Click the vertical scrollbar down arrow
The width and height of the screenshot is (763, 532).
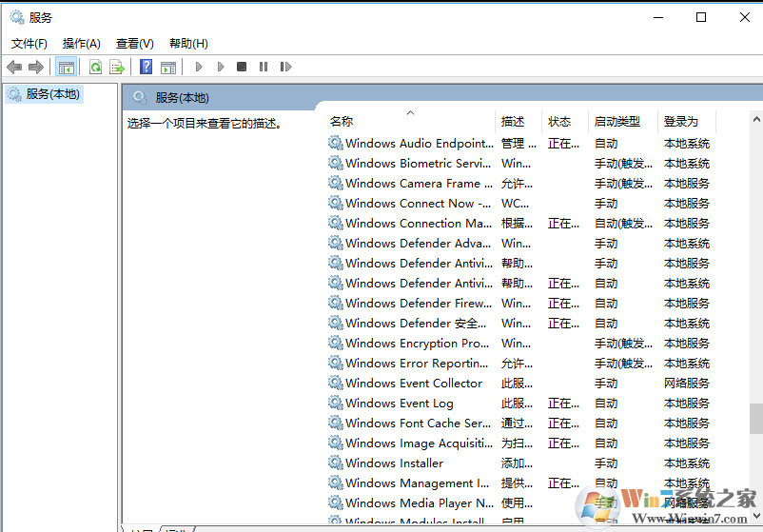point(756,516)
